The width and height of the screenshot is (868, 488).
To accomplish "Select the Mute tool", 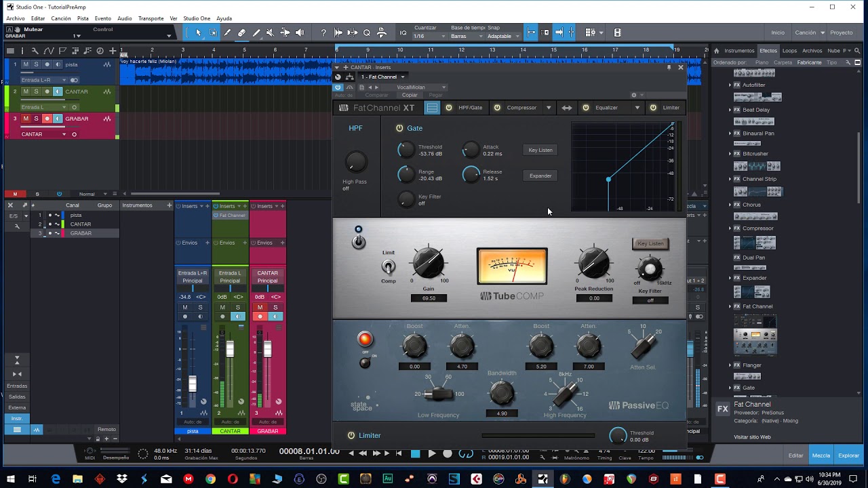I will (270, 33).
